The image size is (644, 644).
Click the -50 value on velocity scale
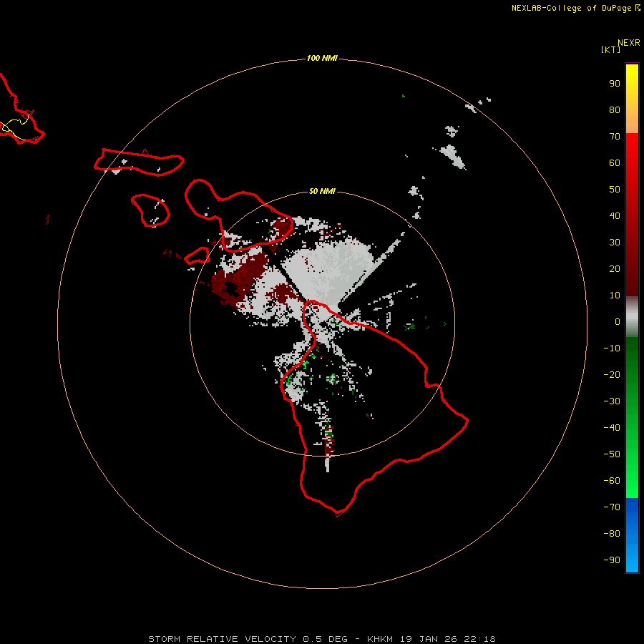click(x=612, y=454)
